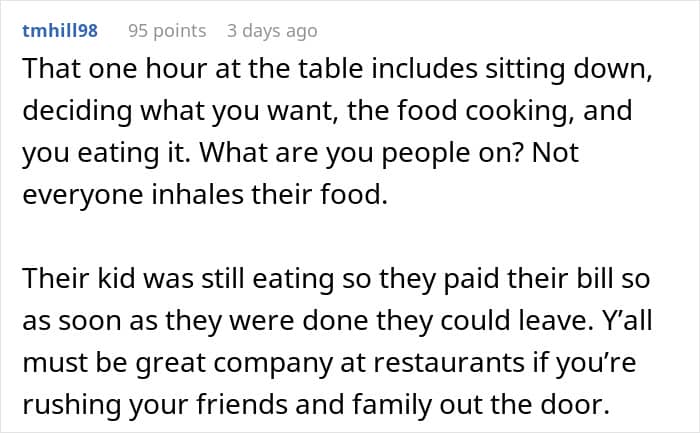Click the line 'everyone inhales their food.'

pos(205,195)
